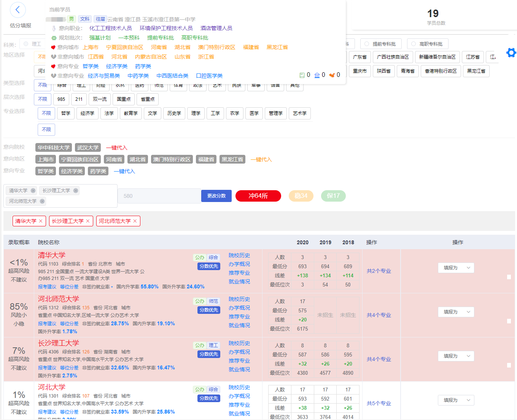
Task: Open the 长沙理工大学 school name link
Action: coord(59,343)
